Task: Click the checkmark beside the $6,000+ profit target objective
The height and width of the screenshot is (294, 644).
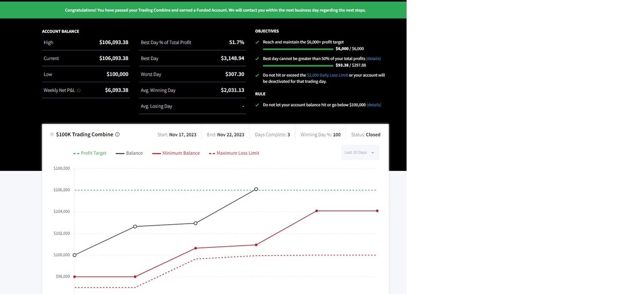Action: [x=258, y=42]
